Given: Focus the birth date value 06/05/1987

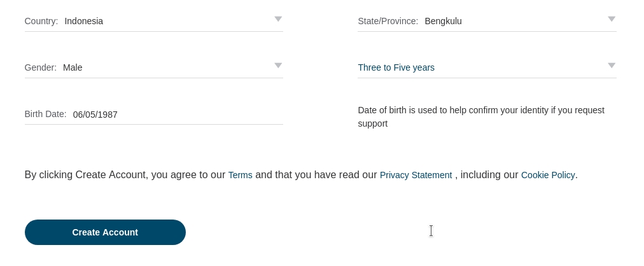Looking at the screenshot, I should (x=95, y=115).
